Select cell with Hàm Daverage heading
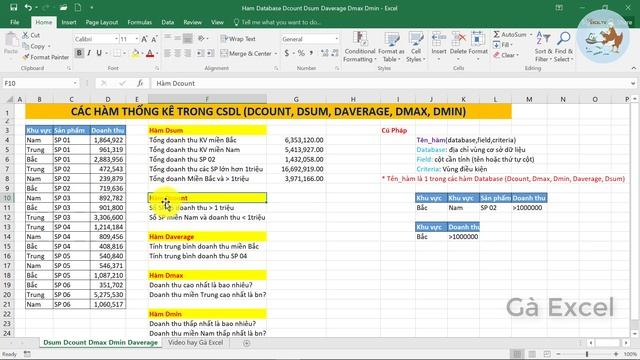The width and height of the screenshot is (640, 360). 207,237
